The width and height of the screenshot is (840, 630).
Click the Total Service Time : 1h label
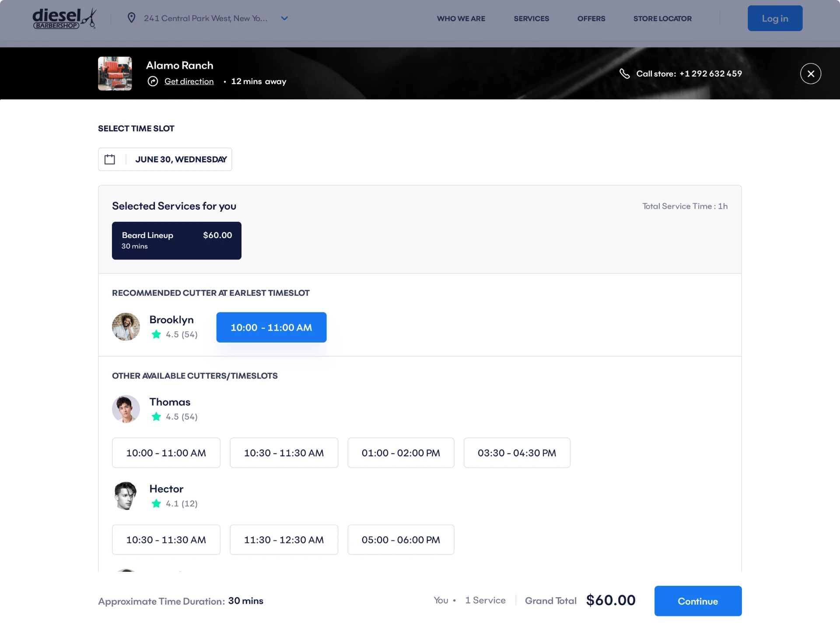tap(685, 206)
